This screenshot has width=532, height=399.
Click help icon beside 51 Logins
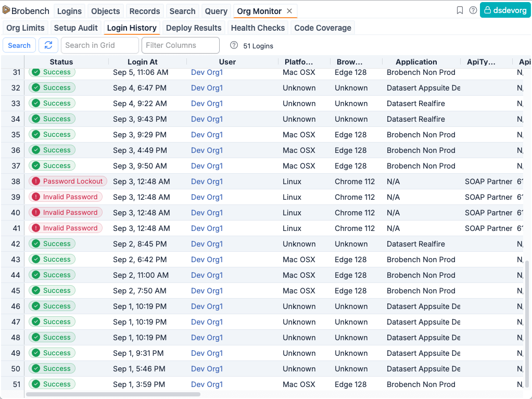tap(234, 45)
